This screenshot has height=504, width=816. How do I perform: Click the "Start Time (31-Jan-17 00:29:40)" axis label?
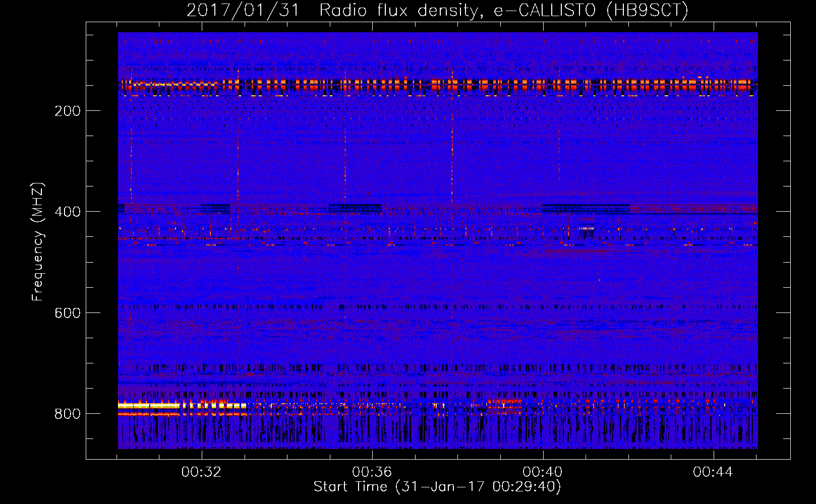[x=437, y=487]
